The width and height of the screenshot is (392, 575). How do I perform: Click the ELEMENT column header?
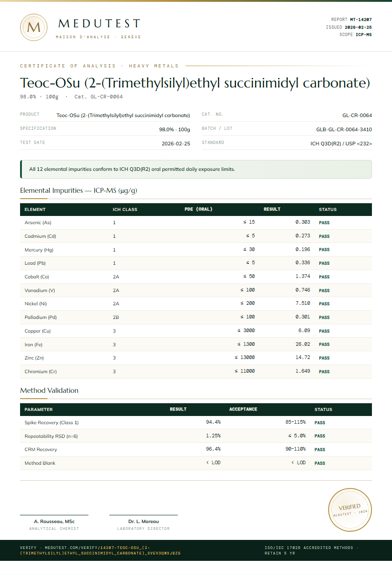point(35,210)
